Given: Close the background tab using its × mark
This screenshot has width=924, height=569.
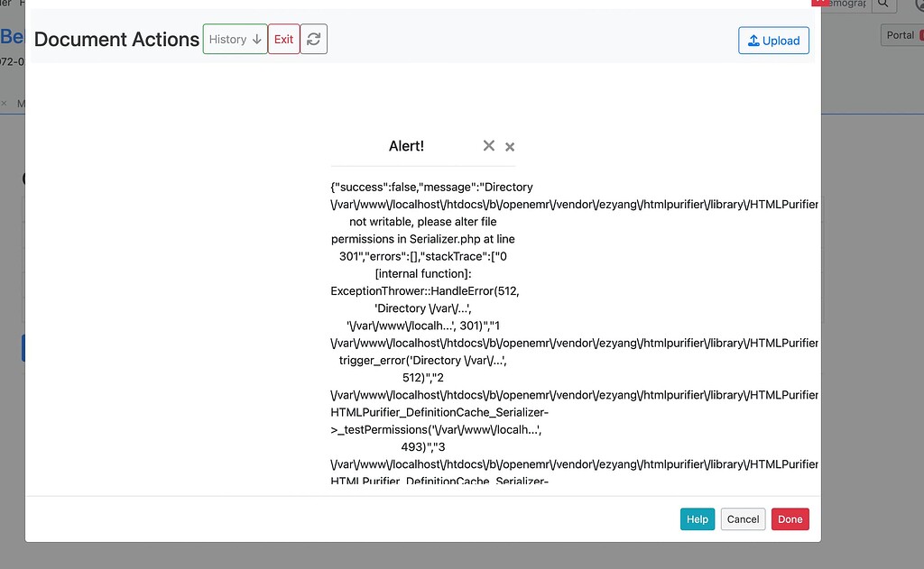Looking at the screenshot, I should (4, 103).
